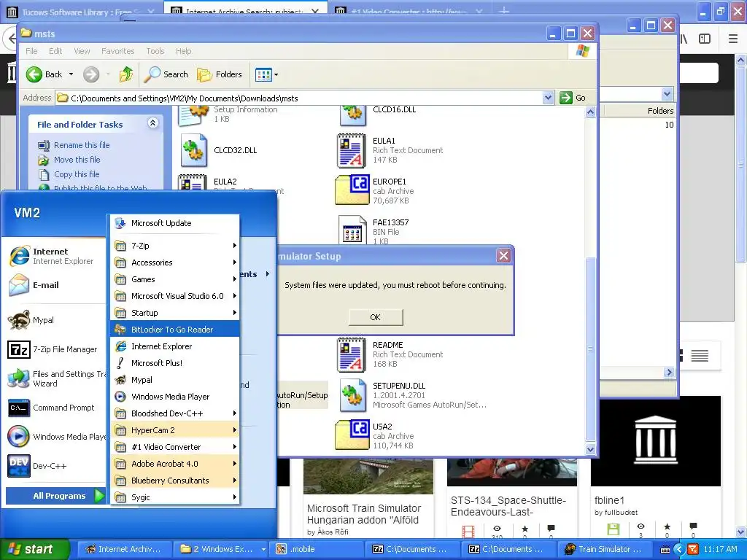Expand the Startup submenu
The width and height of the screenshot is (747, 560).
tap(175, 313)
